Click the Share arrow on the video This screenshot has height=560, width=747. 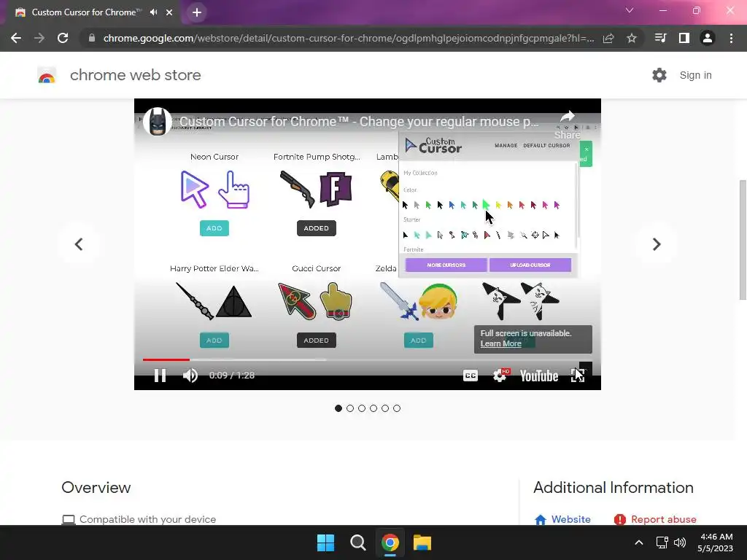pos(568,124)
